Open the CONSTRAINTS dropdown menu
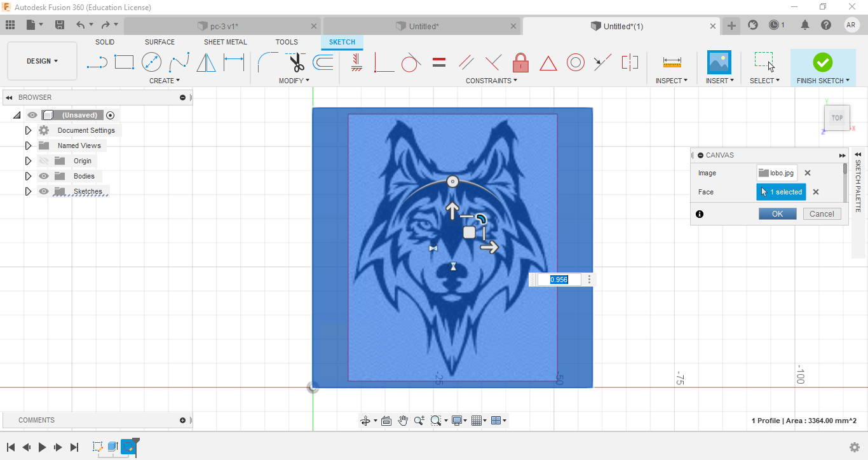This screenshot has width=868, height=460. tap(491, 81)
